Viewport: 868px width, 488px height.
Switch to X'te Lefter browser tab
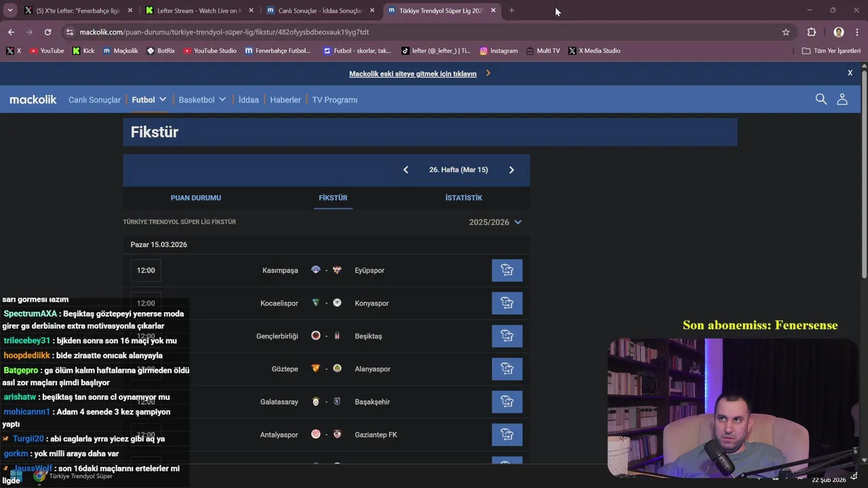[x=79, y=11]
